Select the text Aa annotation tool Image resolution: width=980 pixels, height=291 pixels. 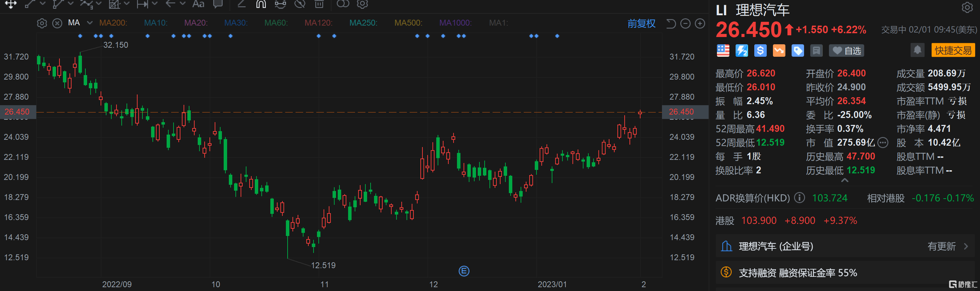tap(198, 4)
